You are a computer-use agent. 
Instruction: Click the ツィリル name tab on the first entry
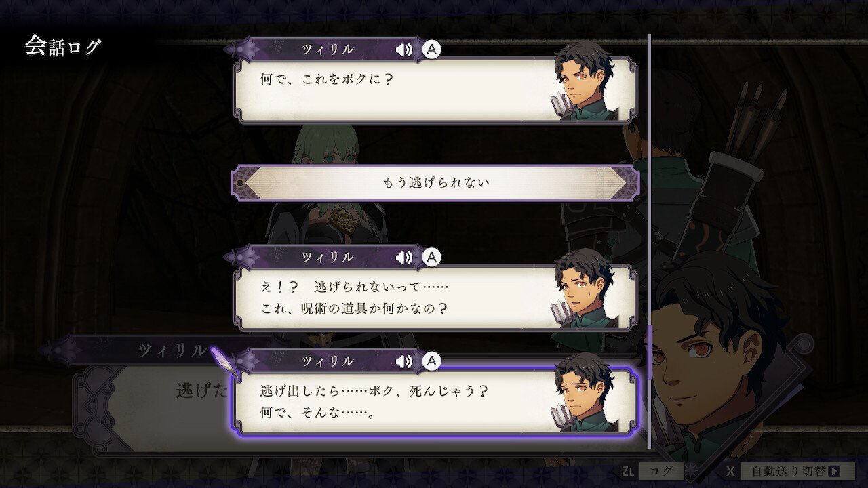[x=328, y=49]
